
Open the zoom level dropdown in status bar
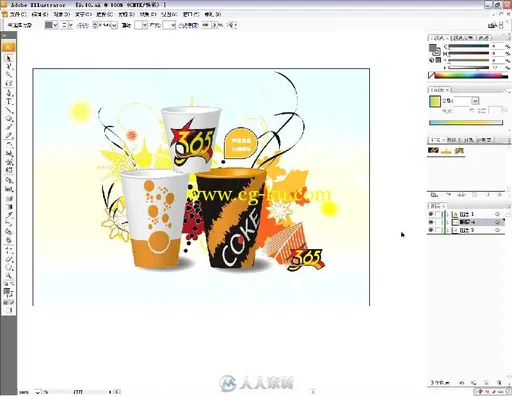tap(37, 392)
